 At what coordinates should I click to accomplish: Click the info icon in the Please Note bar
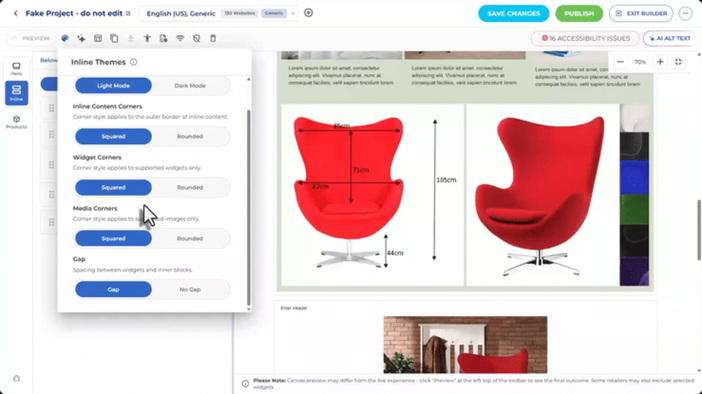[x=245, y=384]
